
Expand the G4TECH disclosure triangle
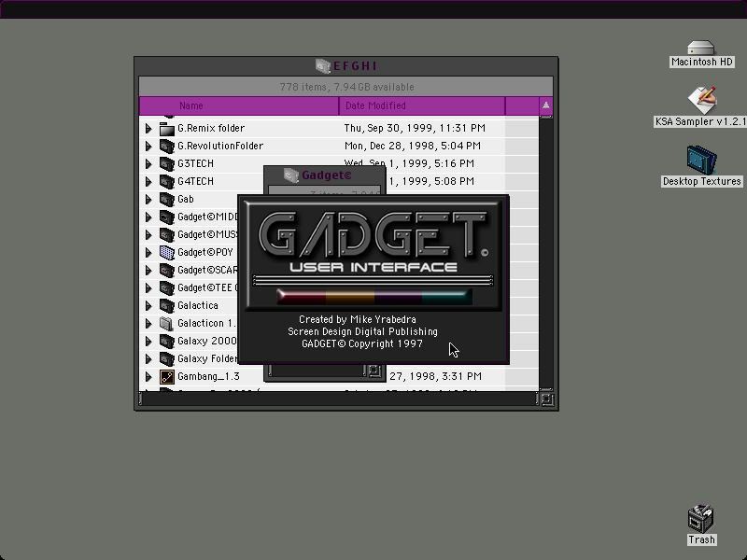point(148,181)
